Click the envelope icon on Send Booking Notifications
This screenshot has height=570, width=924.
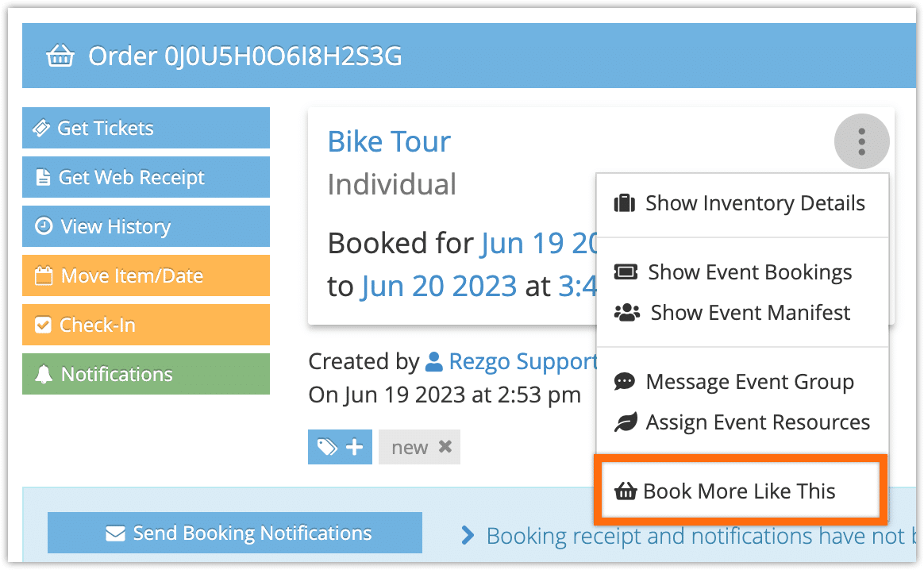116,533
